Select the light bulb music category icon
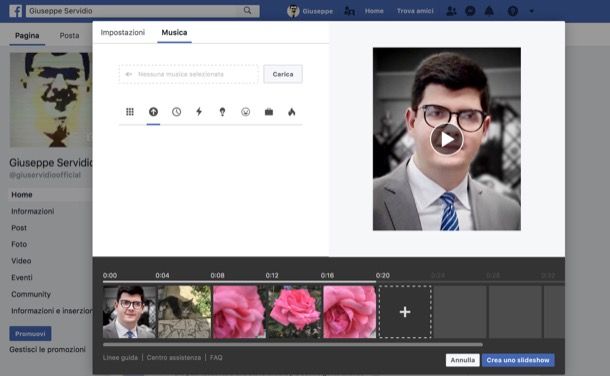The height and width of the screenshot is (376, 610). [x=222, y=112]
